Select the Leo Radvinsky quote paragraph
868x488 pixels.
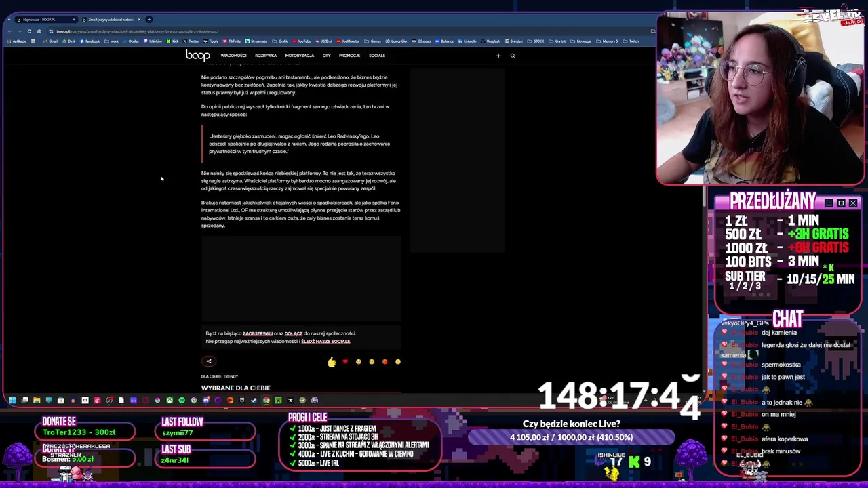pos(300,144)
